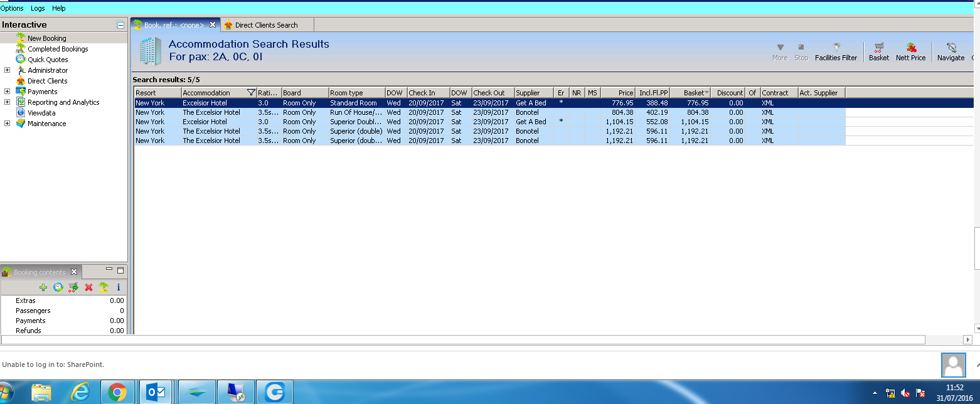Screen dimensions: 980x404
Task: Collapse the Interactive panel
Action: coord(120,25)
